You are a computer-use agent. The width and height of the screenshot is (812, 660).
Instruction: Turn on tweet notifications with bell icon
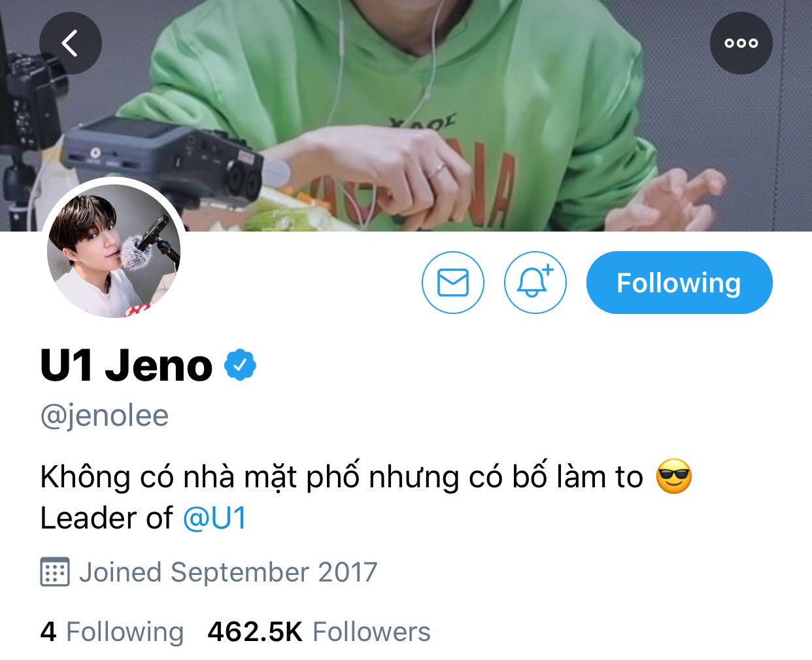pos(535,283)
